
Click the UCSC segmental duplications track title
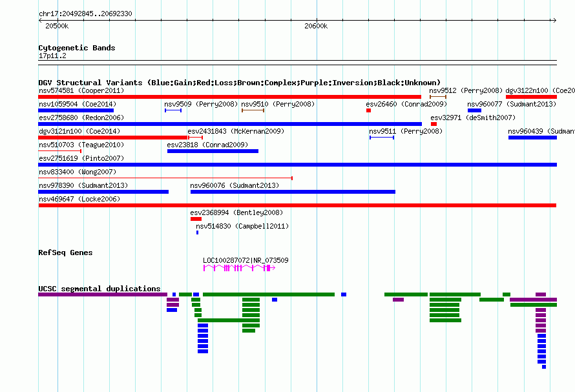[x=99, y=289]
